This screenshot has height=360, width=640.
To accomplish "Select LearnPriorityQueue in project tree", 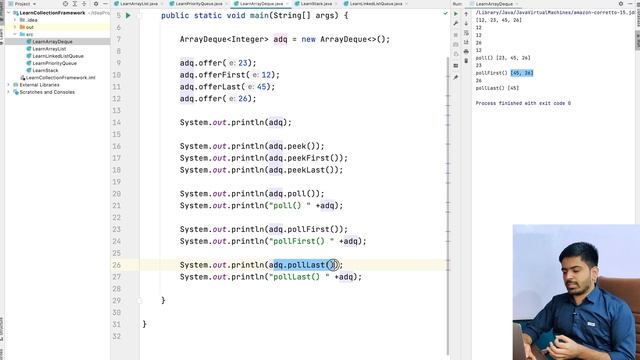I will pos(54,63).
